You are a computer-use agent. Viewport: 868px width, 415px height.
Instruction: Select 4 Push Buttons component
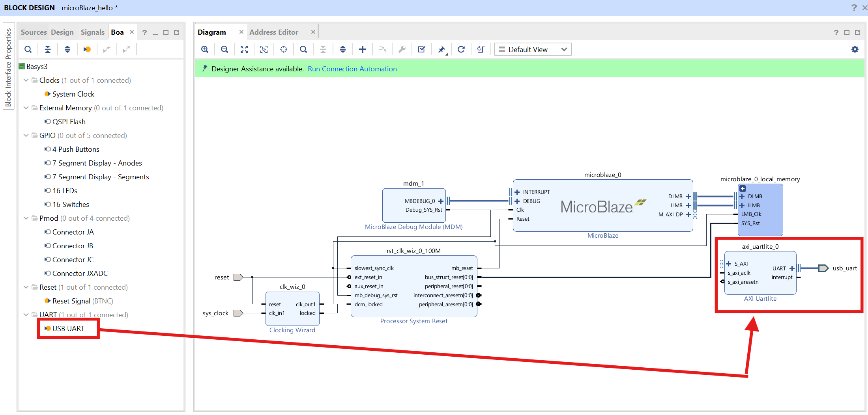click(x=76, y=149)
